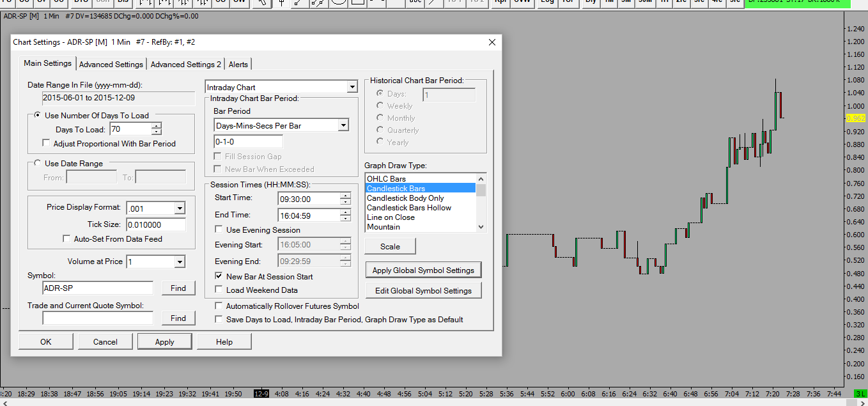Screen dimensions: 868x406
Task: Click Apply Global Symbol Settings
Action: pyautogui.click(x=423, y=270)
